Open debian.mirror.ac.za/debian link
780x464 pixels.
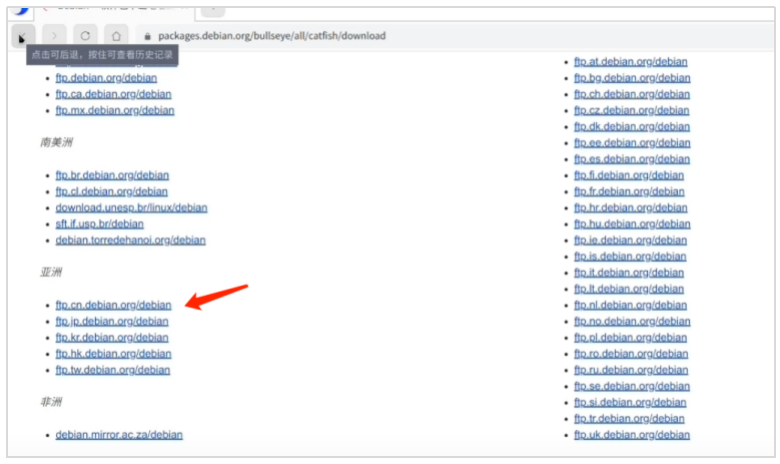pos(119,435)
